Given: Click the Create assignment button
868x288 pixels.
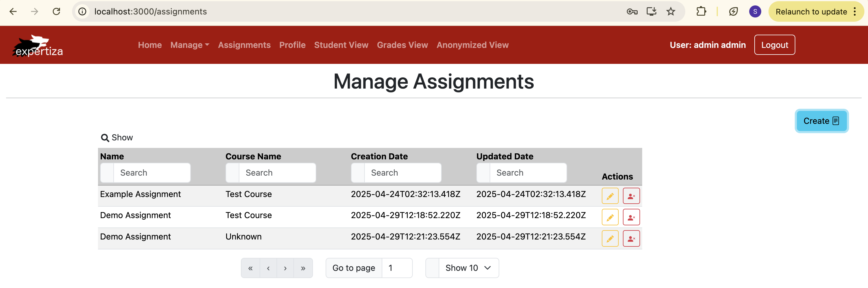Looking at the screenshot, I should click(821, 121).
